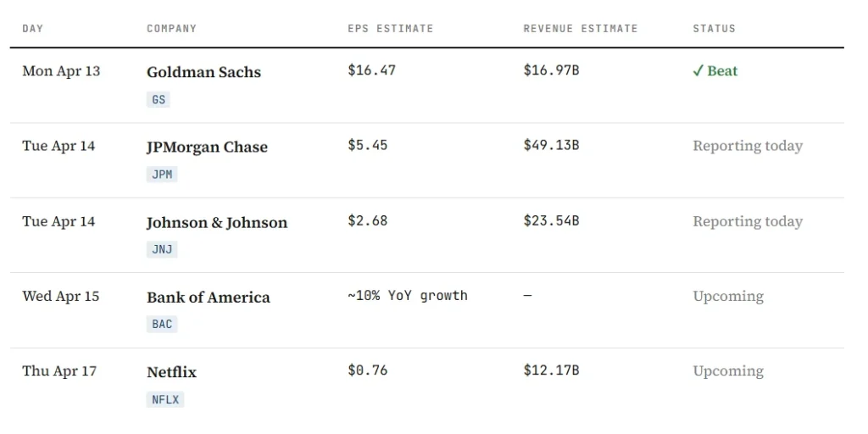
Task: Open the Goldman Sachs company name
Action: pos(203,72)
